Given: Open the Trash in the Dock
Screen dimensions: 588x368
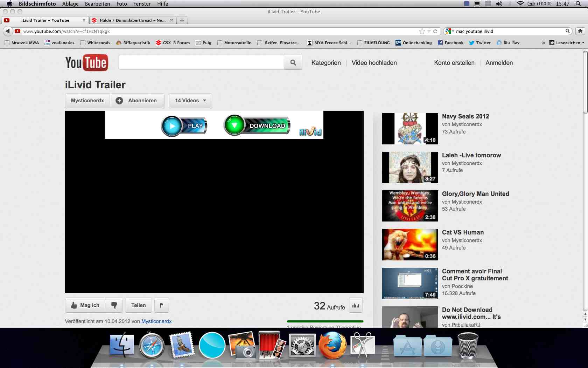Looking at the screenshot, I should [x=468, y=345].
